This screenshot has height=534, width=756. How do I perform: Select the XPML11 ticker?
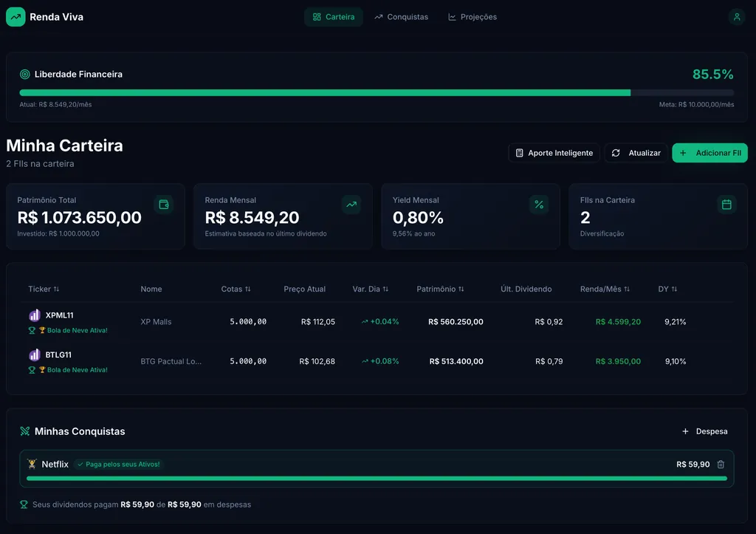click(59, 315)
